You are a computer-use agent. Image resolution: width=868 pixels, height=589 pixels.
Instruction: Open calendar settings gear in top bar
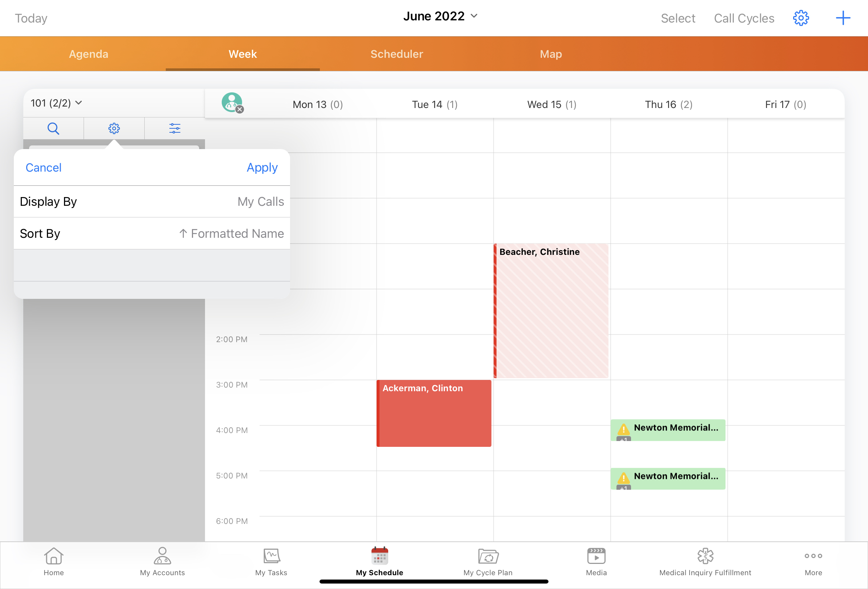pyautogui.click(x=800, y=18)
